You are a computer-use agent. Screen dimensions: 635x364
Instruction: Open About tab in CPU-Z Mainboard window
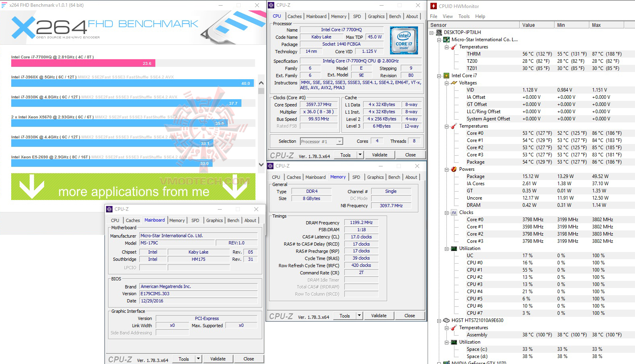[250, 220]
